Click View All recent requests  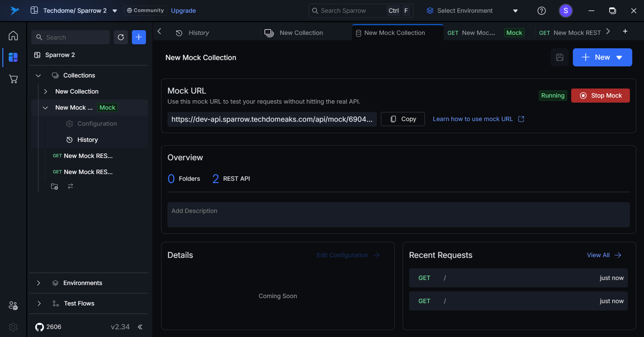pyautogui.click(x=604, y=255)
